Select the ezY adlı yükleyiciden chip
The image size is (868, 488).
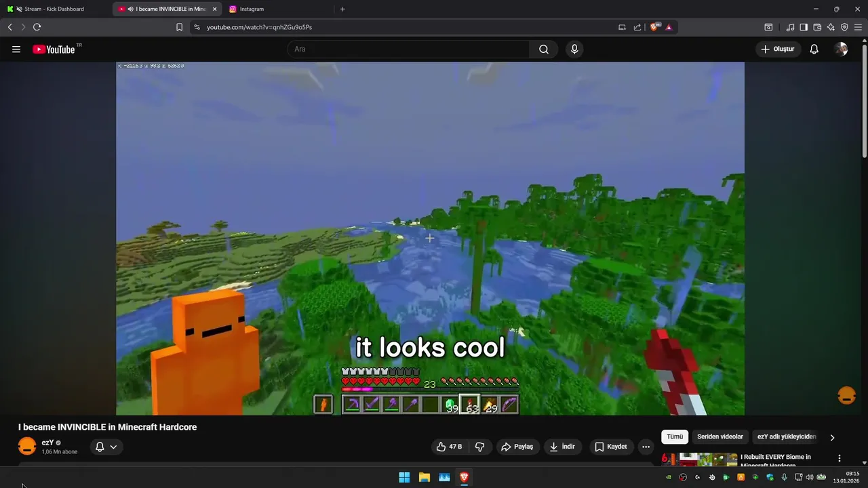(787, 437)
